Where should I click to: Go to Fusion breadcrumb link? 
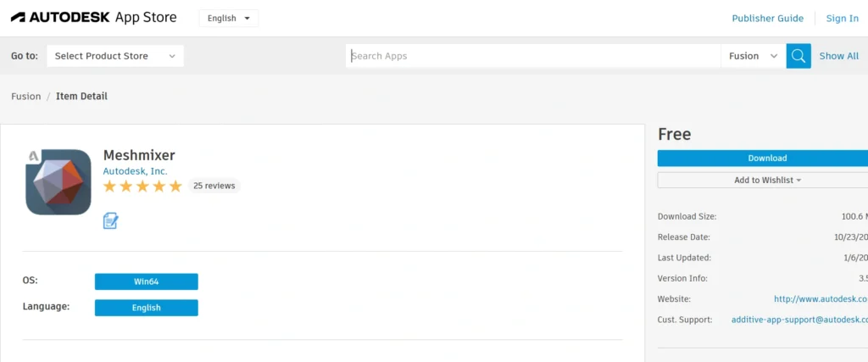pos(26,96)
